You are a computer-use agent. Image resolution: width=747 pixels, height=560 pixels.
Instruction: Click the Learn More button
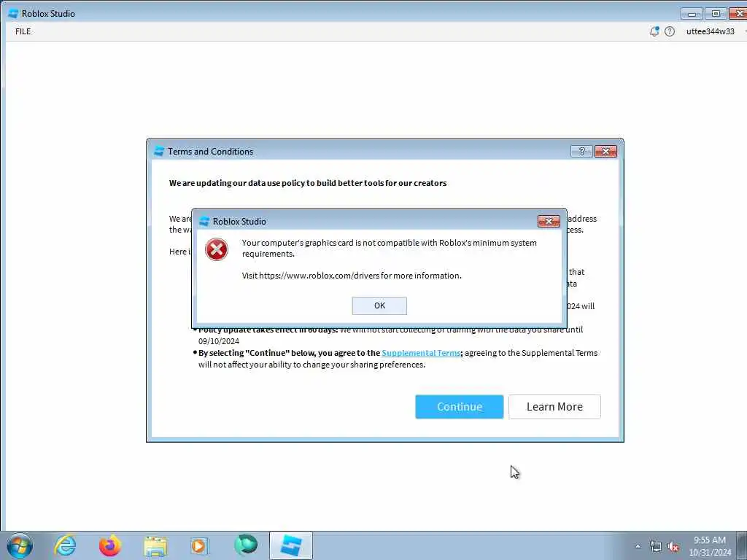click(554, 407)
